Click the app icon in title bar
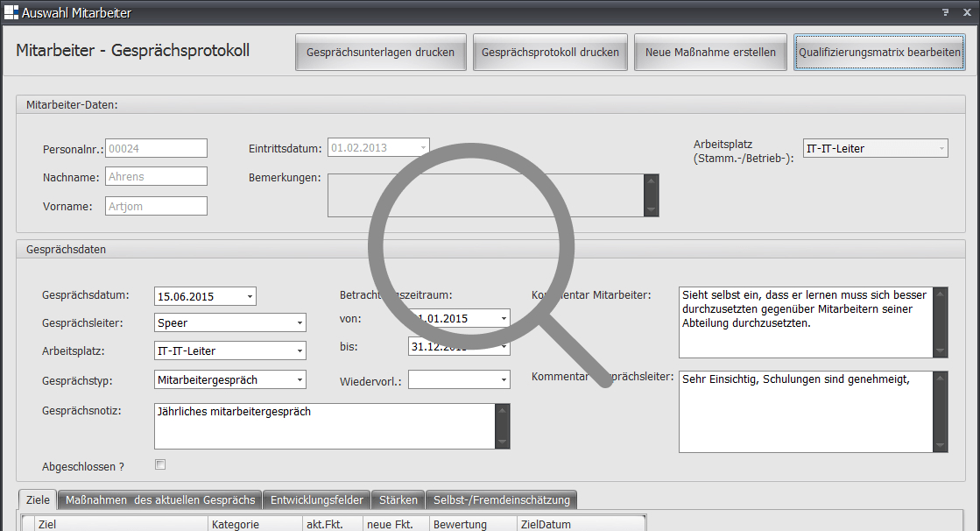 (x=11, y=12)
